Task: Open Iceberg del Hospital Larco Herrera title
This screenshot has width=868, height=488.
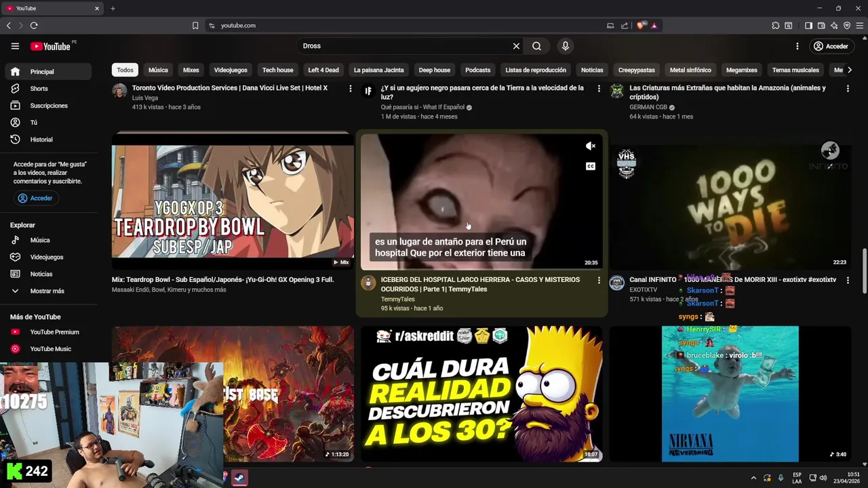Action: tap(480, 284)
